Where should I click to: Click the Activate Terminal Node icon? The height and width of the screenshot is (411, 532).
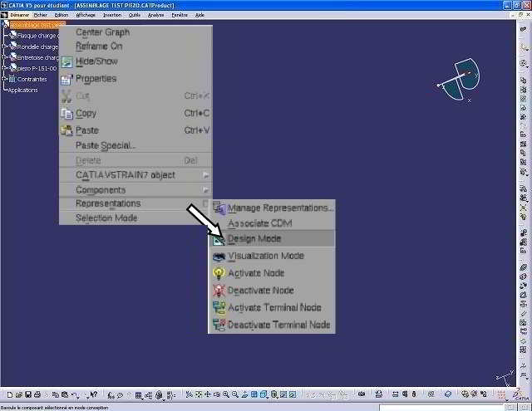(x=219, y=308)
